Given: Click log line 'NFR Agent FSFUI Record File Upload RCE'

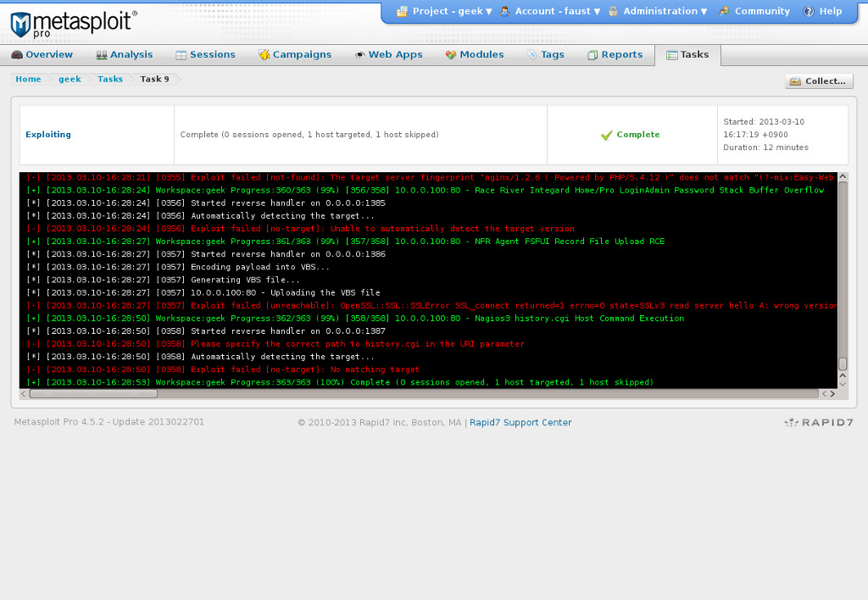Looking at the screenshot, I should (346, 242).
